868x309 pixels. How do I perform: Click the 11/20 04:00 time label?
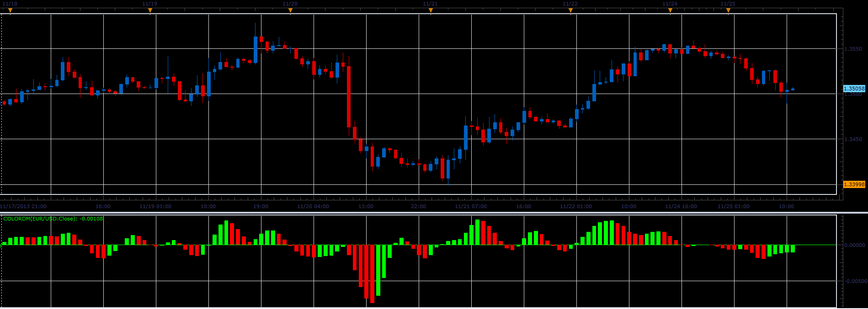point(313,206)
